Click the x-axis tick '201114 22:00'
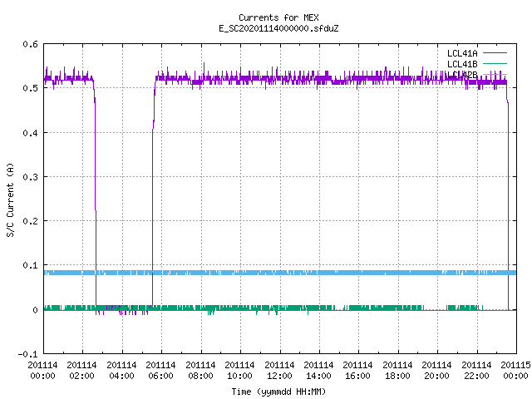The height and width of the screenshot is (399, 532). (x=476, y=371)
